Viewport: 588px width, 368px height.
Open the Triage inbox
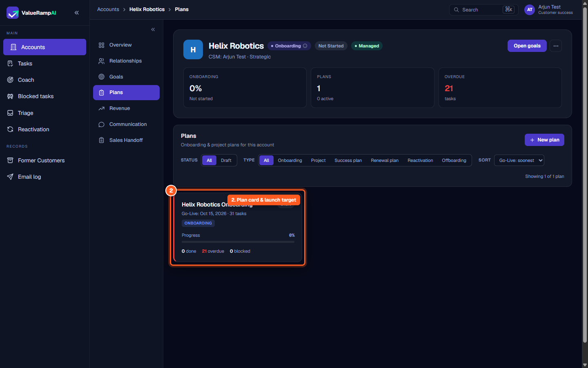(45, 113)
